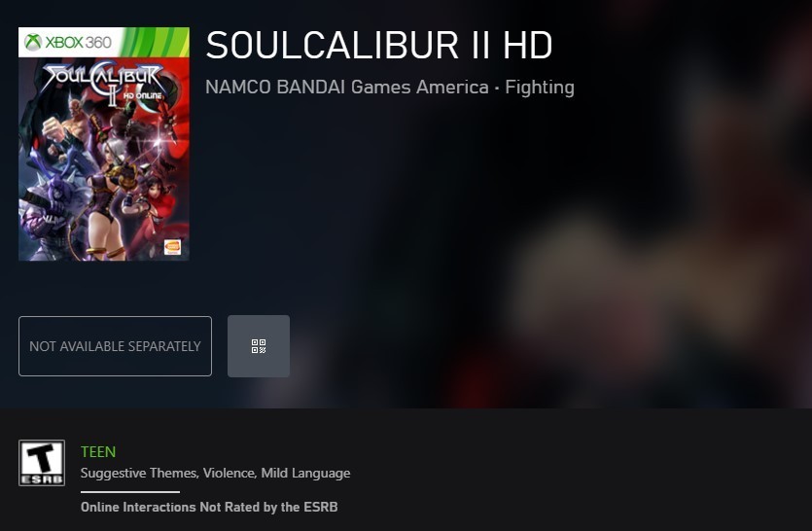Open the SoulCalibur II box art thumbnail
The width and height of the screenshot is (812, 531).
104,144
